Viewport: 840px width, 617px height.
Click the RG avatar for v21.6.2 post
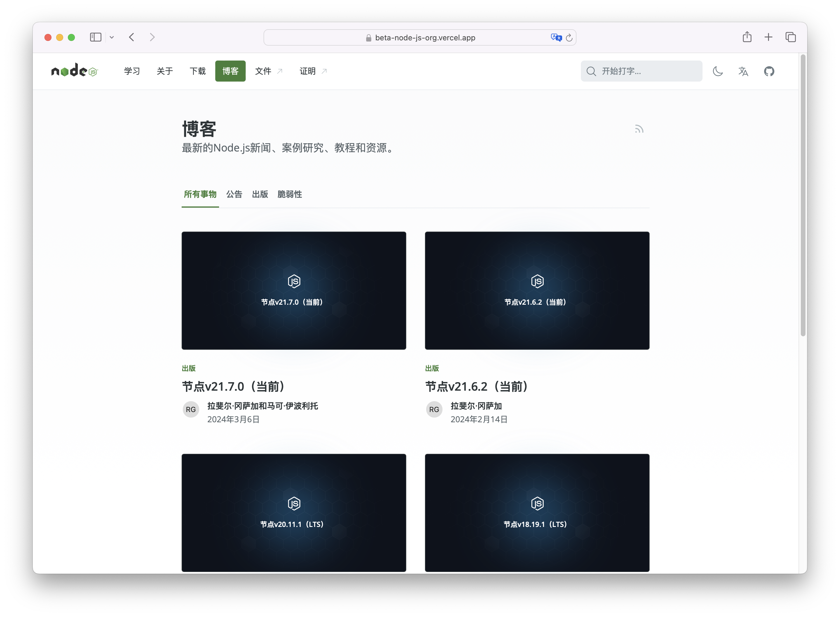pos(434,409)
